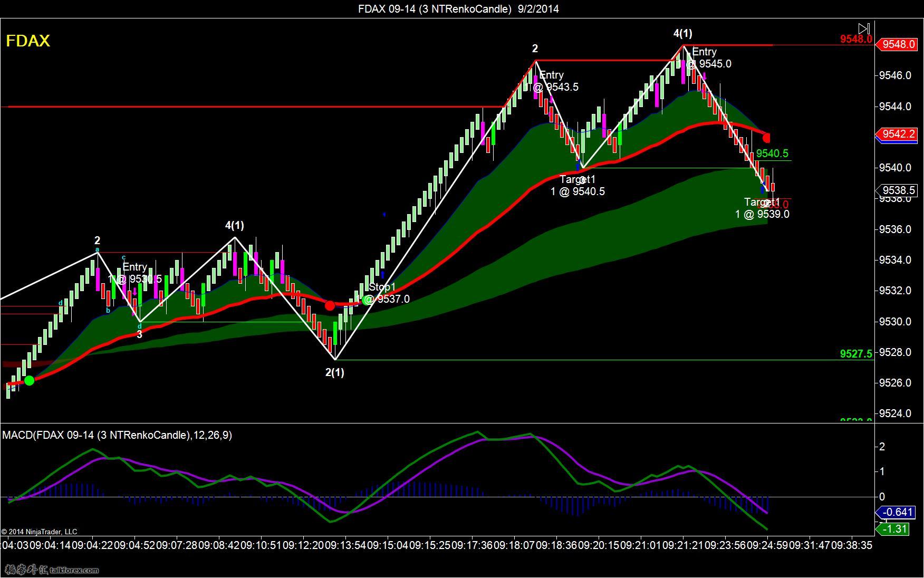Click the green 9540.5 level label
The image size is (924, 578).
pos(772,153)
